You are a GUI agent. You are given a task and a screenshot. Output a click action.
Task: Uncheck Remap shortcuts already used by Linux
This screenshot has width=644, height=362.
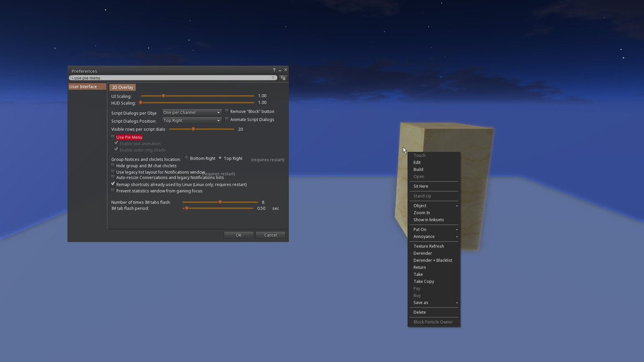coord(113,184)
